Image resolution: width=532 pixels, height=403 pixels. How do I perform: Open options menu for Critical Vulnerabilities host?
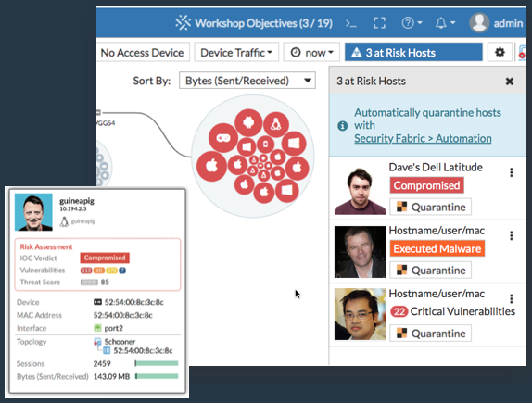coord(511,298)
